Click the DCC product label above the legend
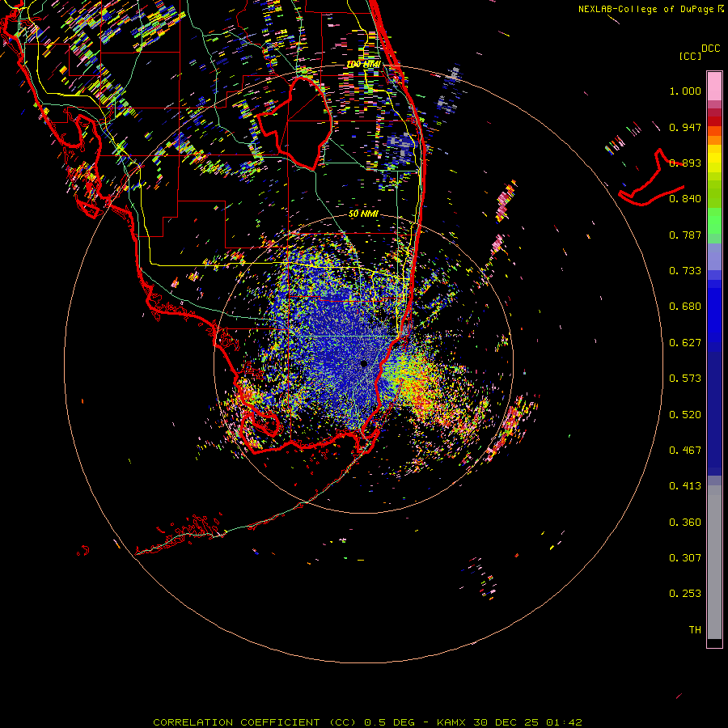 (710, 49)
